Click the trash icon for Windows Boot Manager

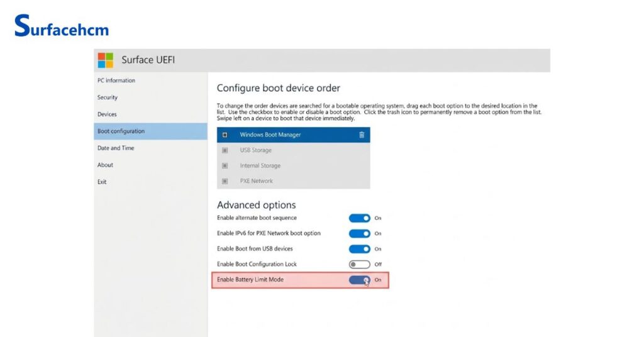pos(362,135)
